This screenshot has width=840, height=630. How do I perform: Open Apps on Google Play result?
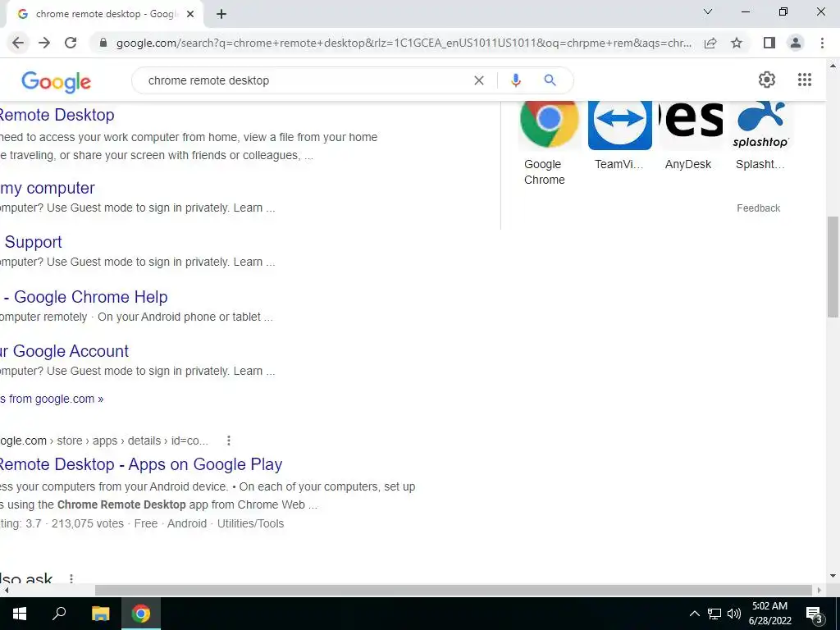click(x=141, y=464)
